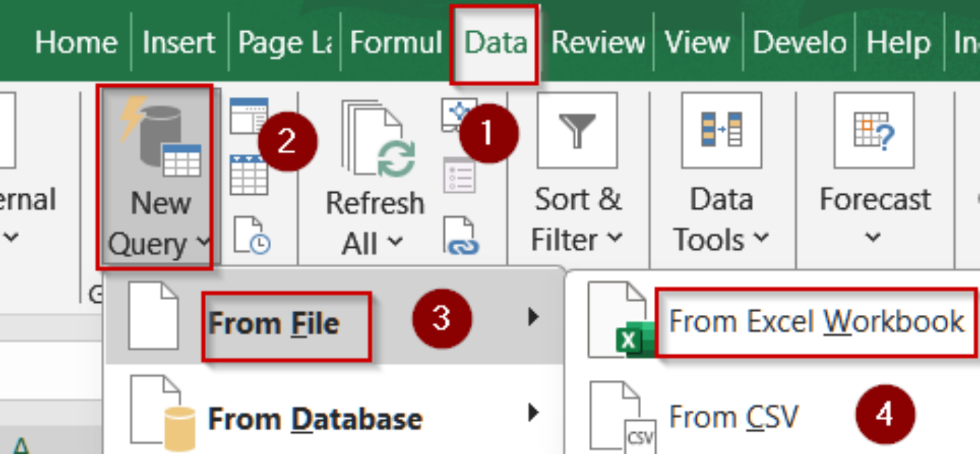The image size is (980, 454).
Task: Open the Review tab
Action: click(598, 42)
